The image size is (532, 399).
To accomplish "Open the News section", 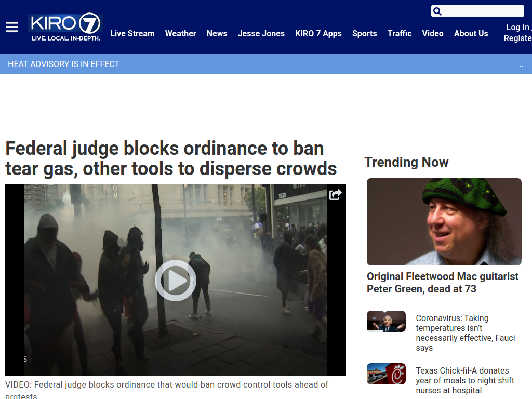I will 217,34.
